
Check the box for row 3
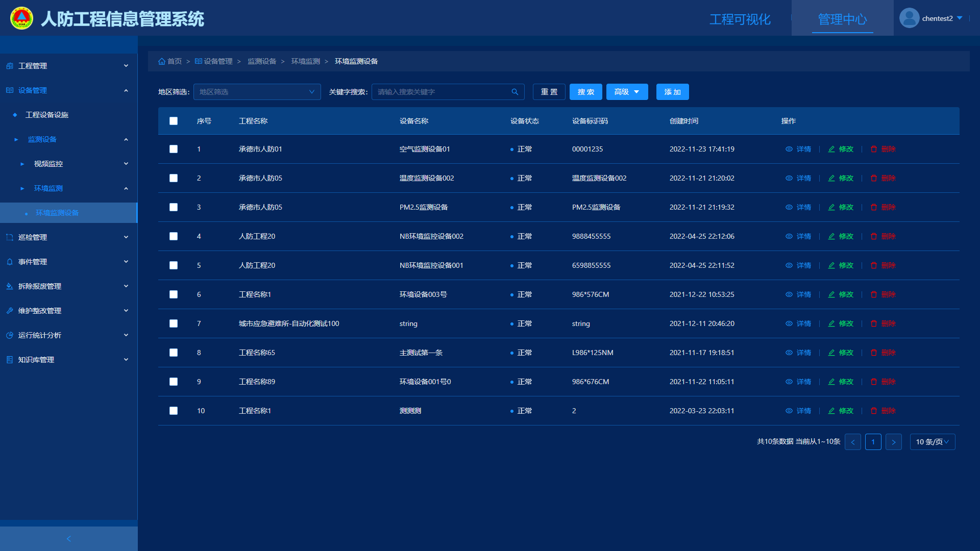pyautogui.click(x=174, y=207)
